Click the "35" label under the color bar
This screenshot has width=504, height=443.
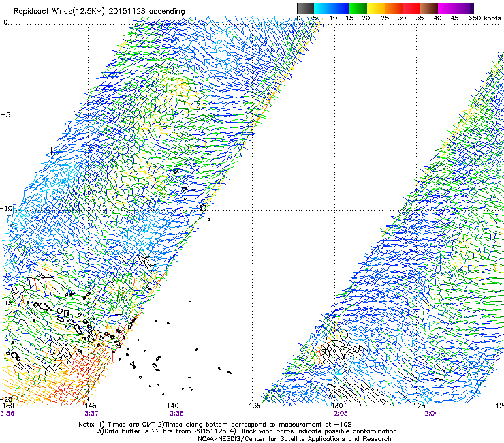coord(420,18)
